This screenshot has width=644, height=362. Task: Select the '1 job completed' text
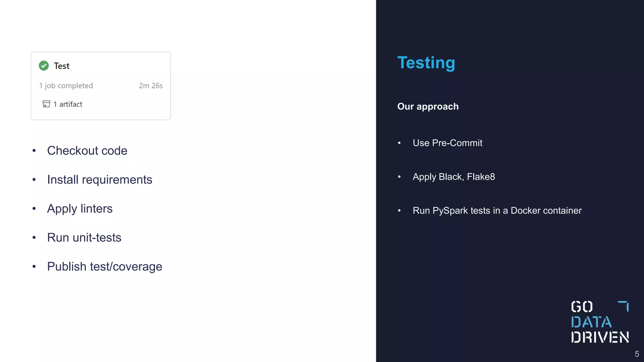pos(66,85)
